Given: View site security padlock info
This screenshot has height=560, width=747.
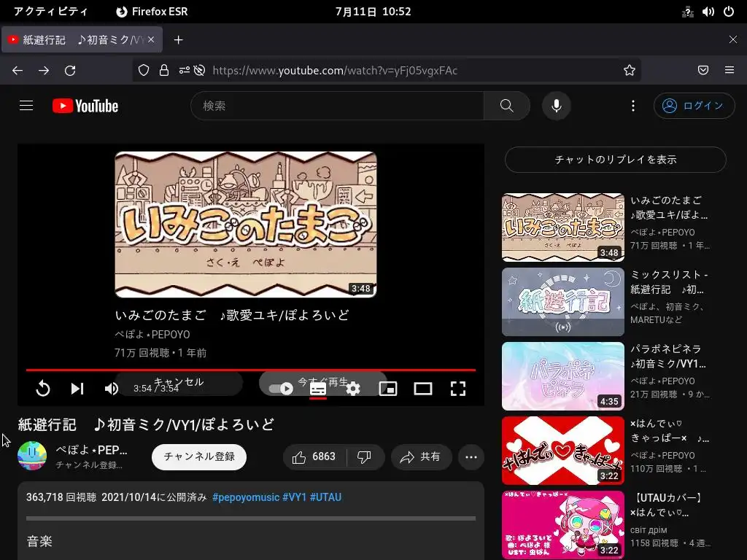Looking at the screenshot, I should point(164,71).
